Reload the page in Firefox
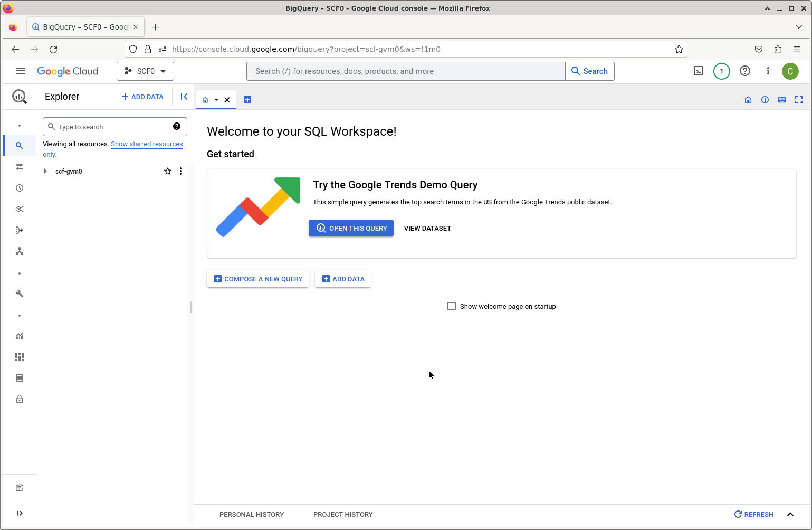This screenshot has width=812, height=530. (53, 49)
